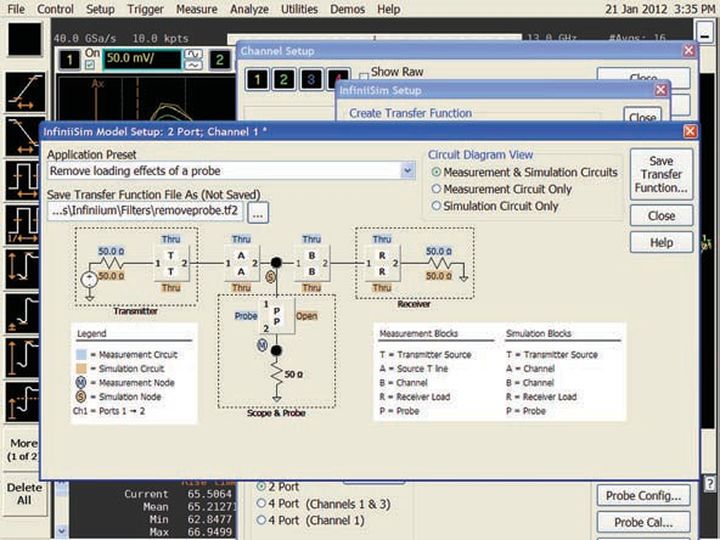The width and height of the screenshot is (720, 540).
Task: Select Measurement & Simulation Circuits view
Action: tap(436, 172)
